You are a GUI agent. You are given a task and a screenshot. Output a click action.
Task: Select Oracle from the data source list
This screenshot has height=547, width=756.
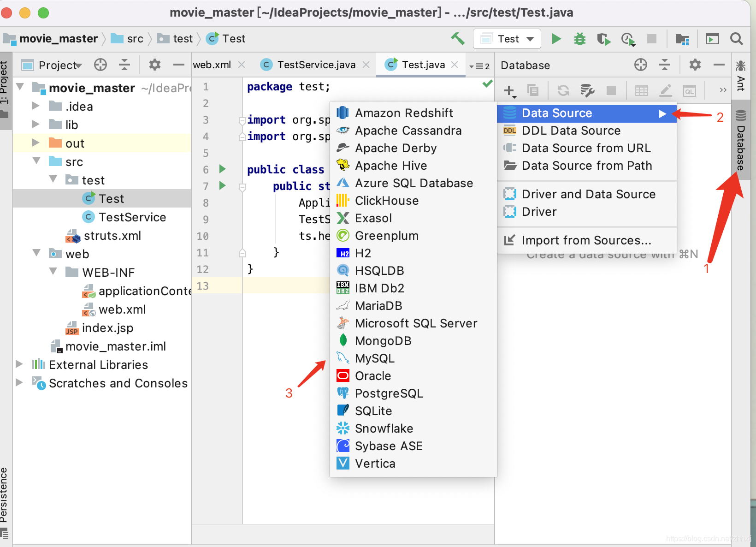pos(413,376)
